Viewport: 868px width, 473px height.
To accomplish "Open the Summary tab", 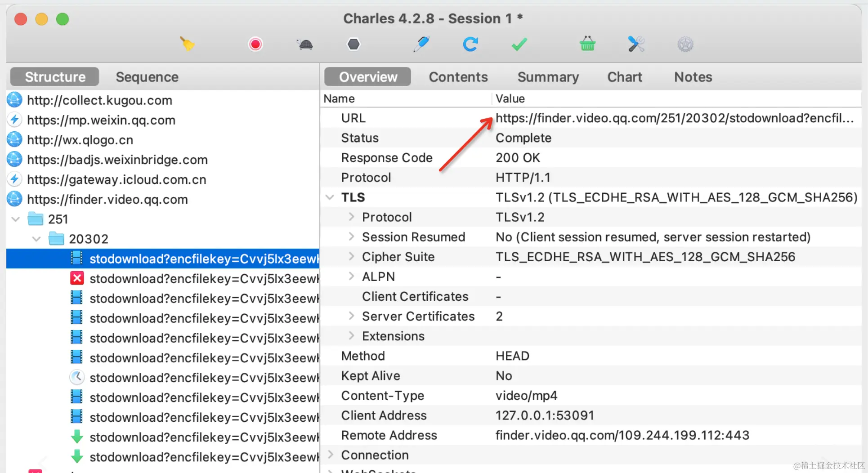I will click(548, 77).
